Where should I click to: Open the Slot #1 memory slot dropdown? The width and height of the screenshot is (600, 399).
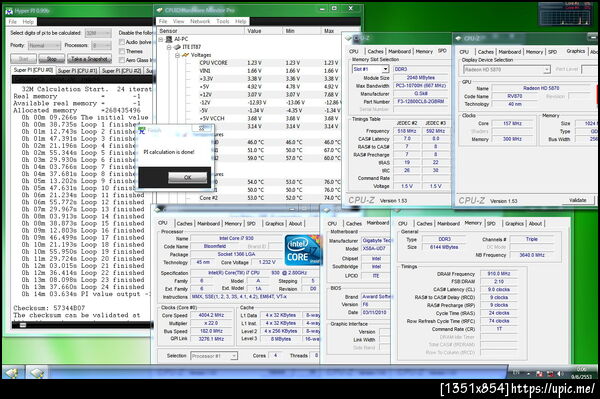point(370,69)
